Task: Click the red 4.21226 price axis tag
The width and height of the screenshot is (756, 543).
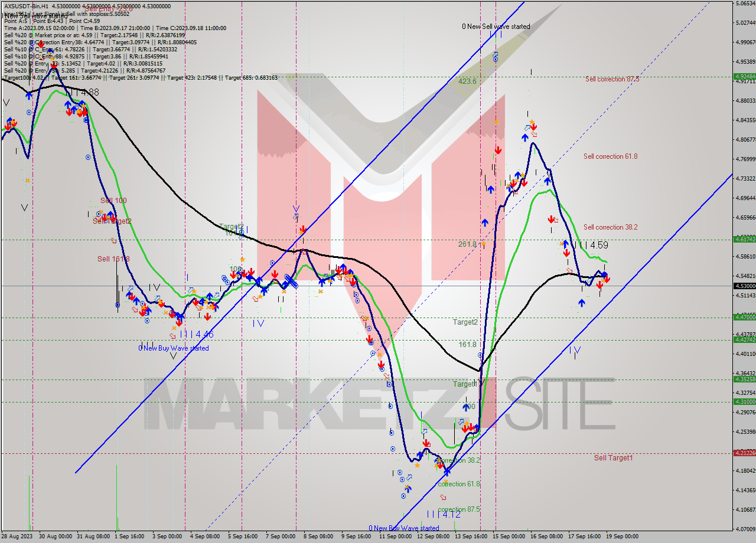Action: tap(744, 453)
